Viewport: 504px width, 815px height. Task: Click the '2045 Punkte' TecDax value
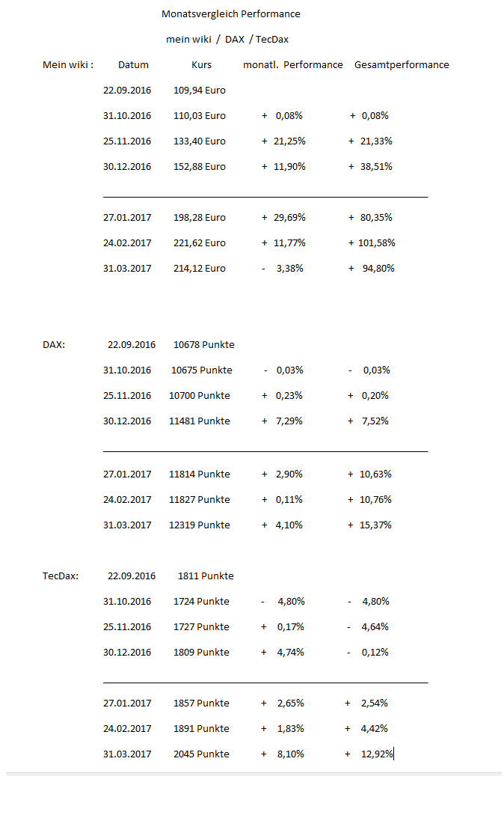pyautogui.click(x=201, y=754)
